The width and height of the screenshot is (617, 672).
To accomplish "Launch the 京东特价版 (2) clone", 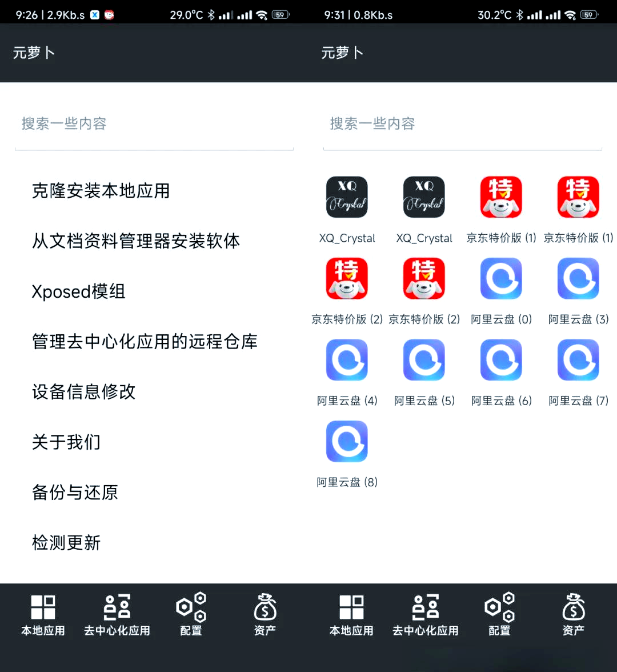I will click(347, 278).
